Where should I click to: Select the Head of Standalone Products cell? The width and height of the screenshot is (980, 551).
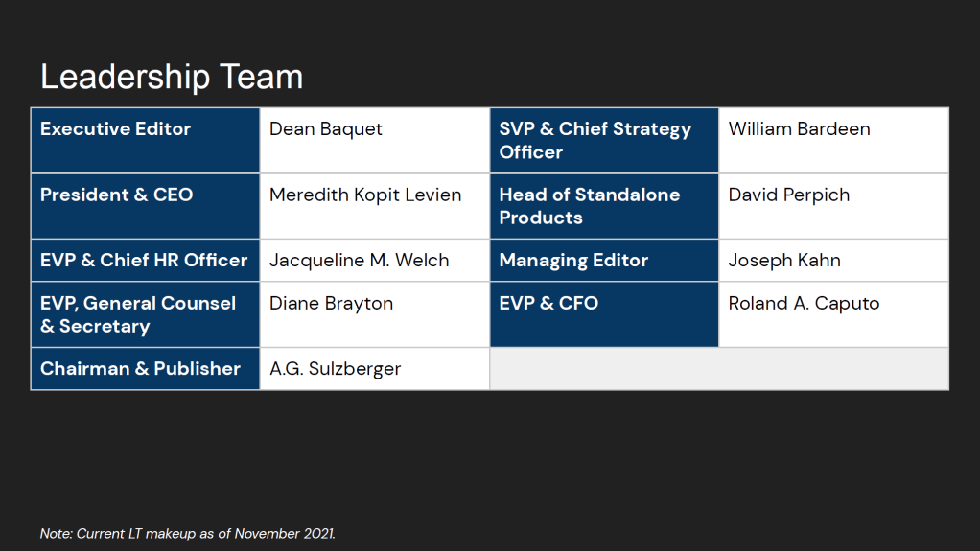click(603, 206)
